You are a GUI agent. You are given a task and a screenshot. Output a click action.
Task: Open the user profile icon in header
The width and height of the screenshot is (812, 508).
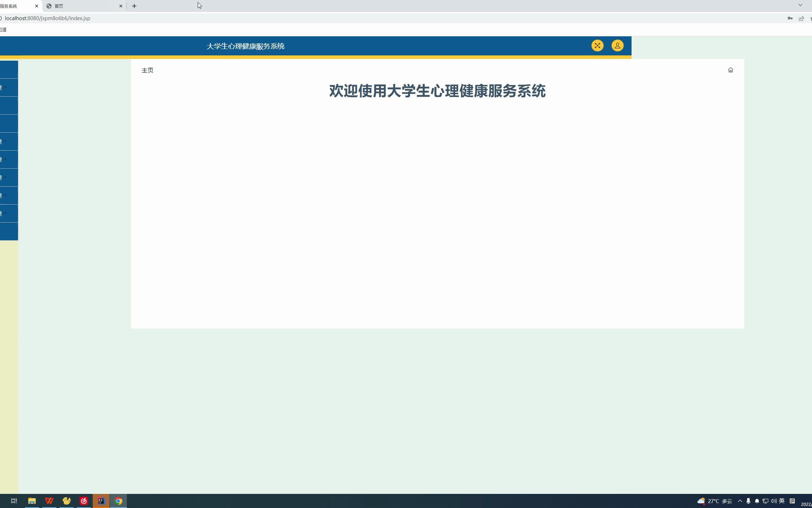click(617, 46)
